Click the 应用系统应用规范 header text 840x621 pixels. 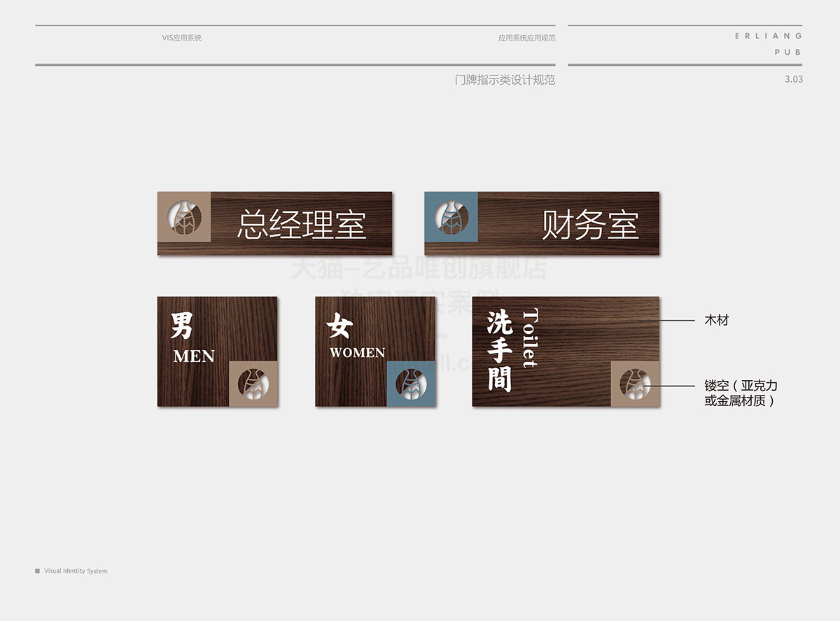tap(526, 38)
